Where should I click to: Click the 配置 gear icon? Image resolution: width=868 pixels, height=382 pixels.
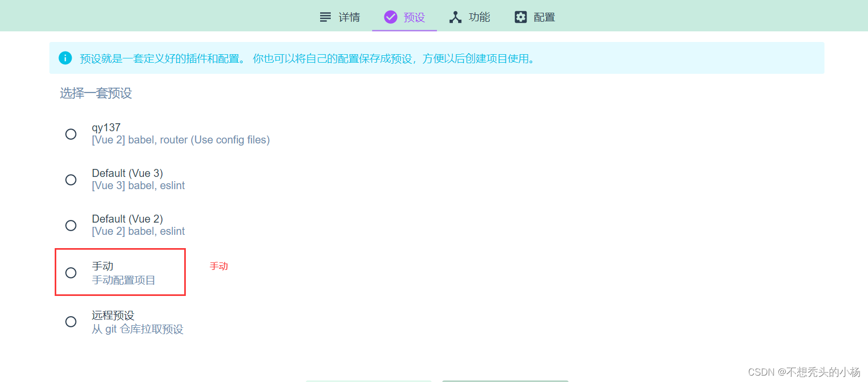click(521, 17)
